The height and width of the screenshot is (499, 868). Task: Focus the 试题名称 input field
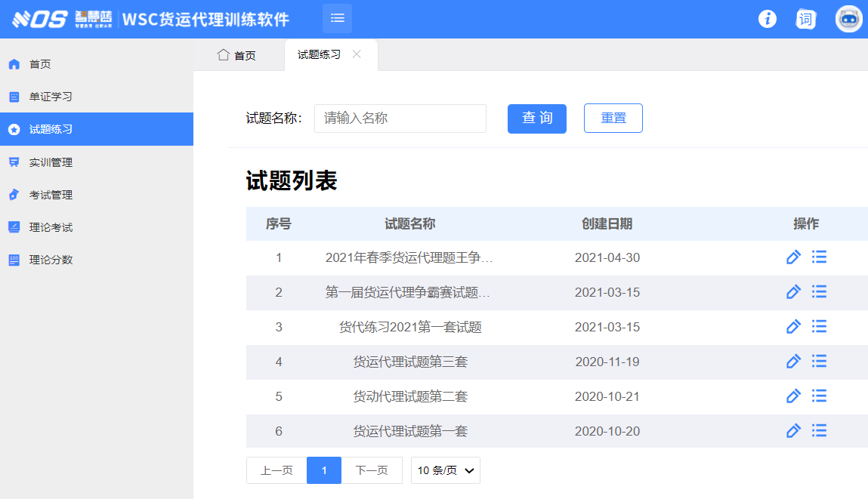pyautogui.click(x=400, y=119)
